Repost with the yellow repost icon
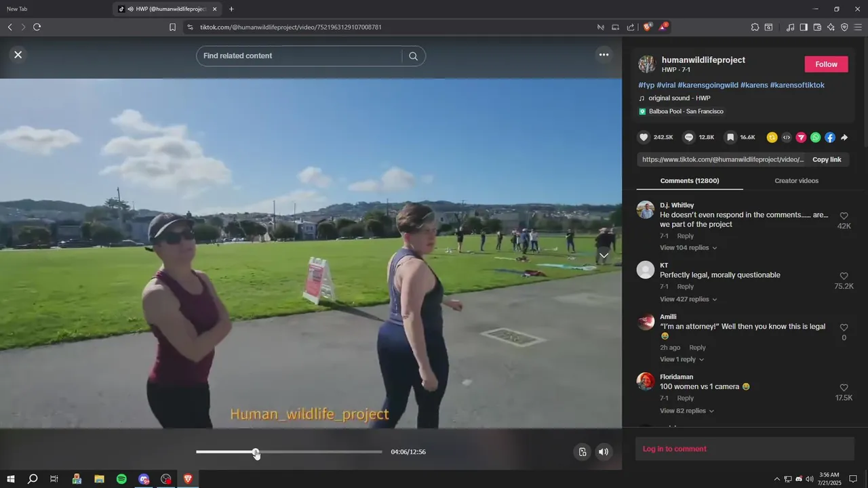The width and height of the screenshot is (868, 488). [772, 138]
